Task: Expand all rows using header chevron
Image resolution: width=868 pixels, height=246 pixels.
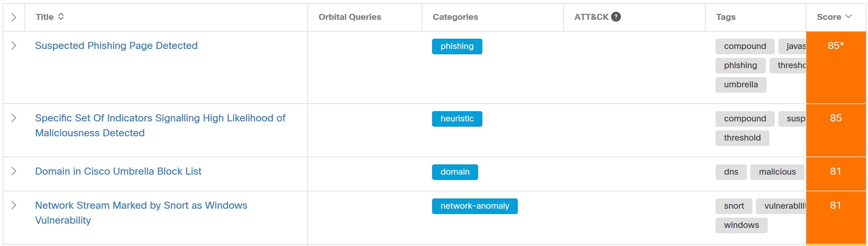Action: coord(13,17)
